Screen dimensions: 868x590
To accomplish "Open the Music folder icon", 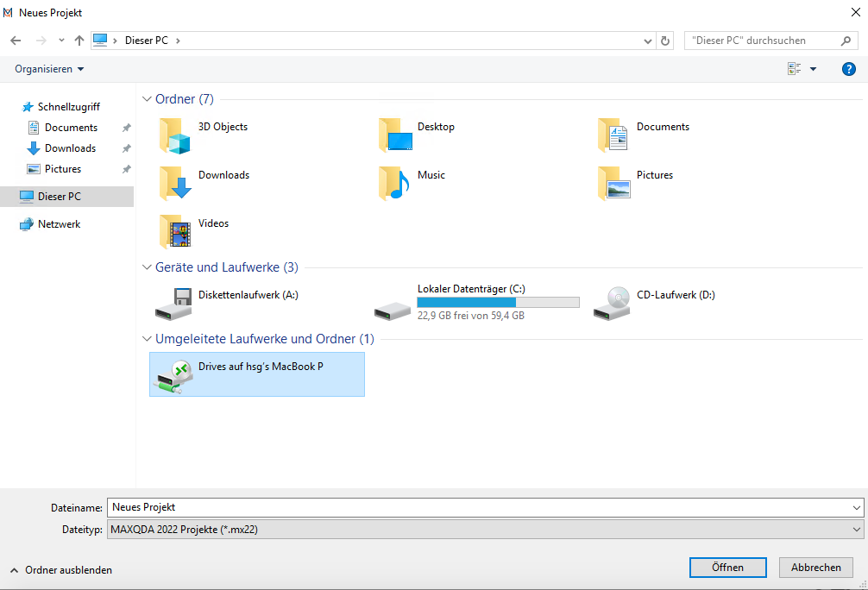I will 394,183.
